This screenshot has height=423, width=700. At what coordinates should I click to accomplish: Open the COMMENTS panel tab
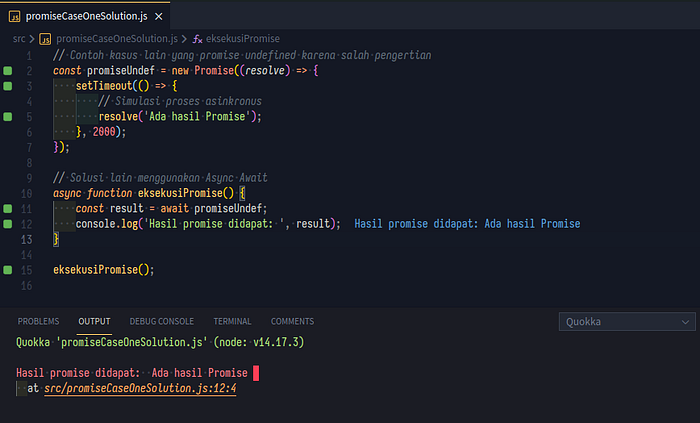(x=292, y=321)
